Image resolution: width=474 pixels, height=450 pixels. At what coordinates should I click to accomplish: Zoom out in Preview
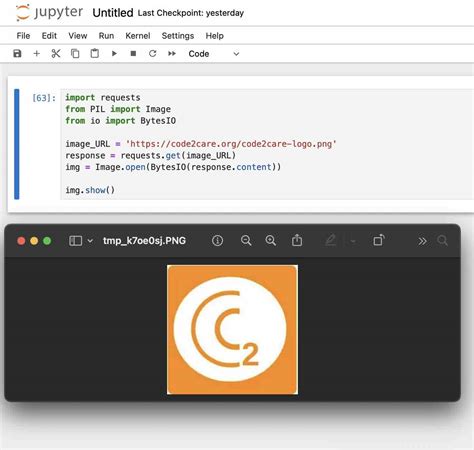(246, 241)
